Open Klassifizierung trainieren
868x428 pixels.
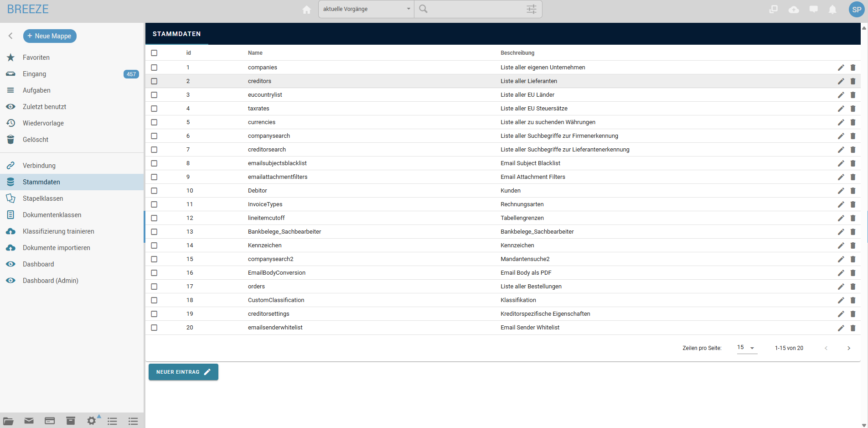[72, 231]
